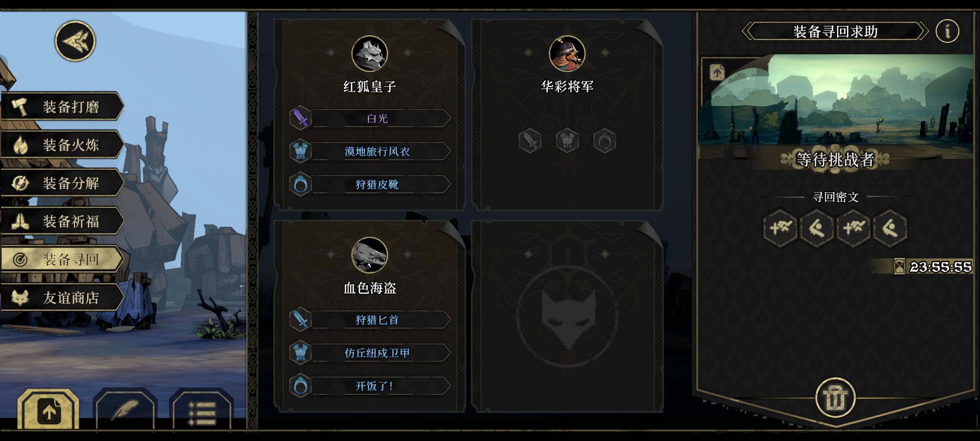Click the 开饭了！ ring item
The height and width of the screenshot is (441, 980).
(x=370, y=386)
